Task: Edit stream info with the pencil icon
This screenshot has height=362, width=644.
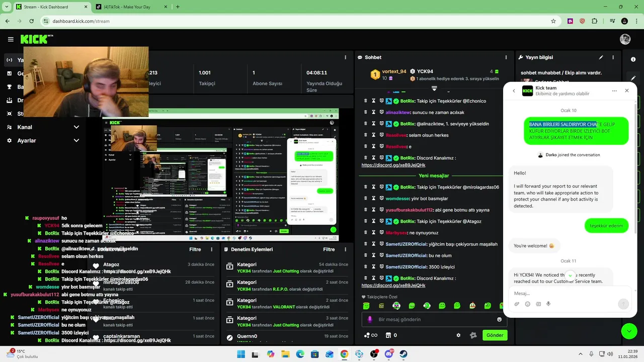Action: coord(601,57)
